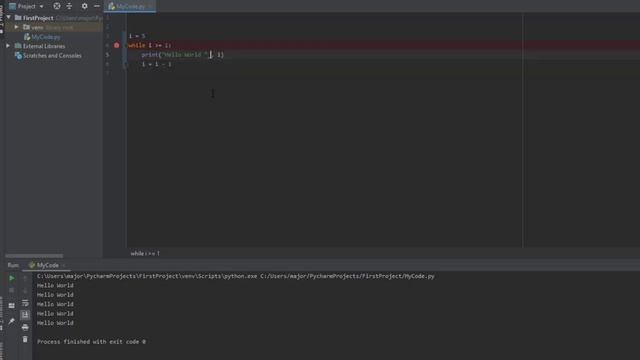Click the 'while i >= 1:' code line
The height and width of the screenshot is (360, 640).
(150, 45)
